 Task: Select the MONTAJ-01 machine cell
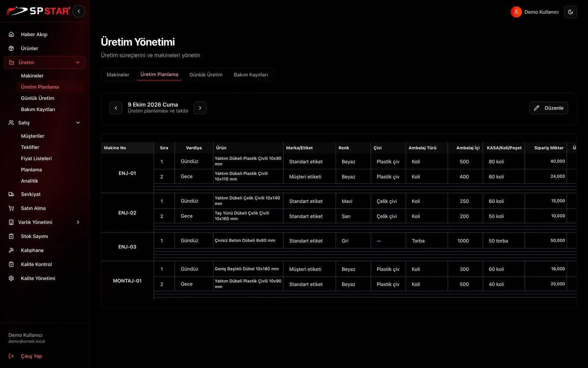tap(127, 280)
